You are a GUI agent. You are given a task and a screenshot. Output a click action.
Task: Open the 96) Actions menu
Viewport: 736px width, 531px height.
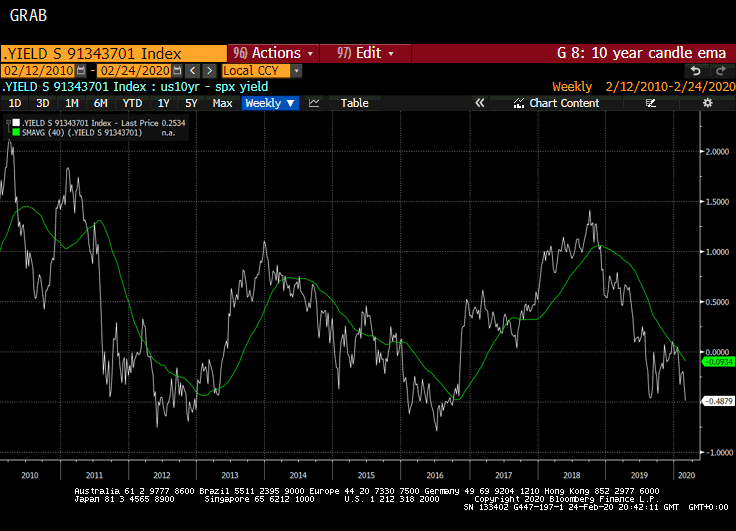point(273,53)
